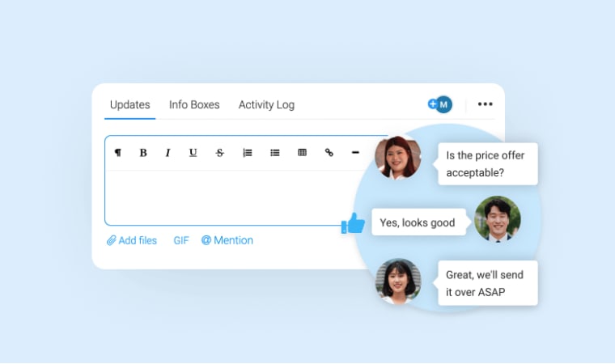
Task: Select the paragraph format icon
Action: pyautogui.click(x=117, y=153)
